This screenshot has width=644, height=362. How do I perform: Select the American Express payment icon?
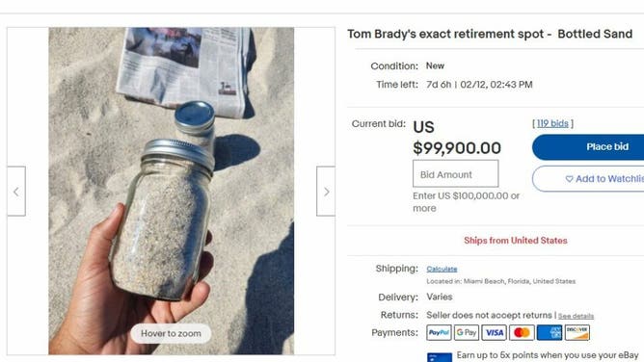click(x=550, y=332)
